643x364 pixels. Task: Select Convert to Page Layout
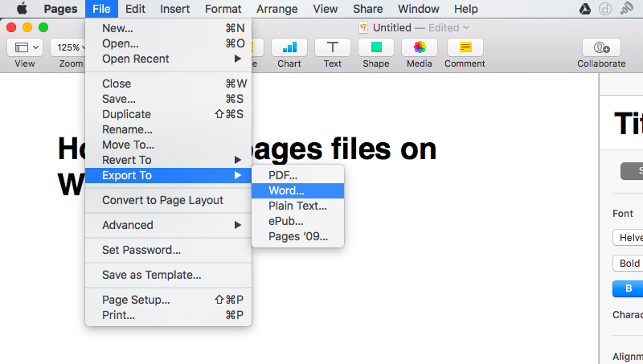(168, 200)
